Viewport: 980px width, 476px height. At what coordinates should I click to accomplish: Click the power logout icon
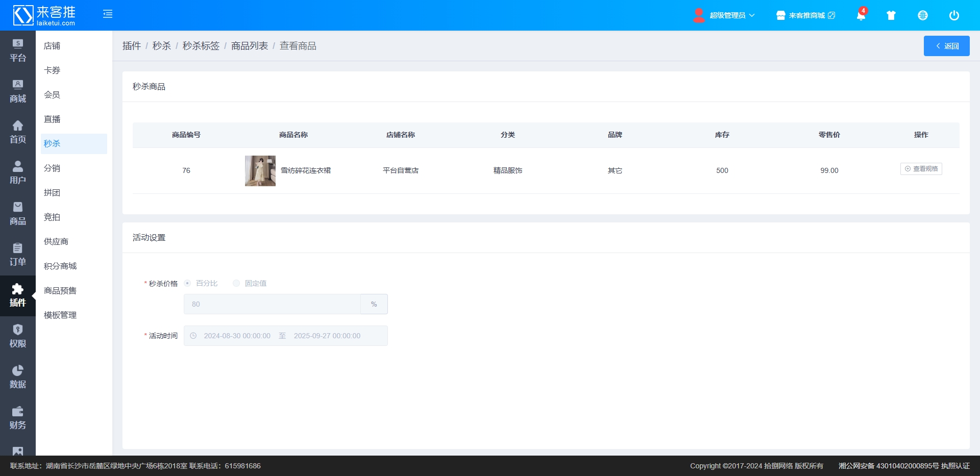(953, 15)
